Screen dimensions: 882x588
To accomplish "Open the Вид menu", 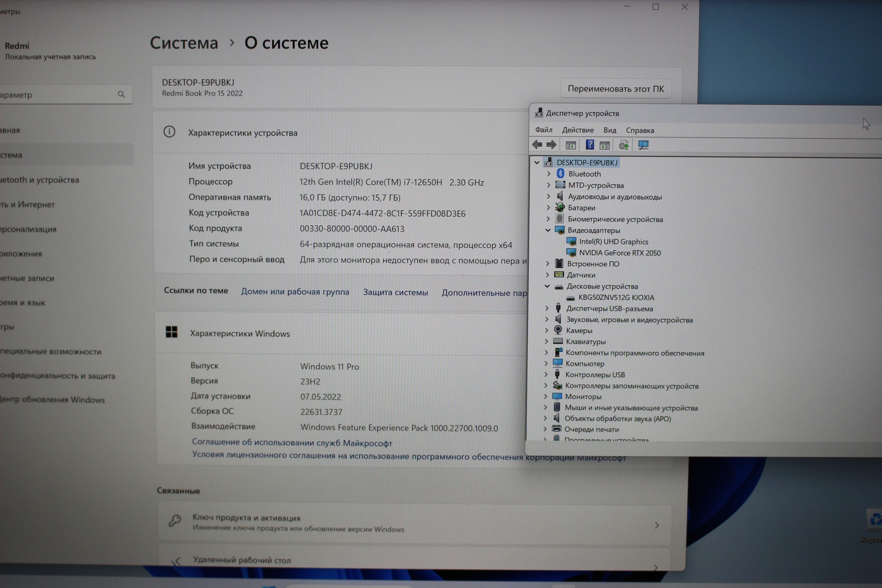I will [609, 130].
